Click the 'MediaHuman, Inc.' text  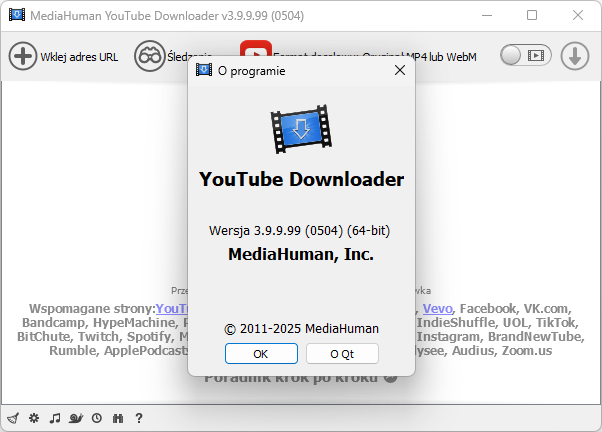coord(301,254)
